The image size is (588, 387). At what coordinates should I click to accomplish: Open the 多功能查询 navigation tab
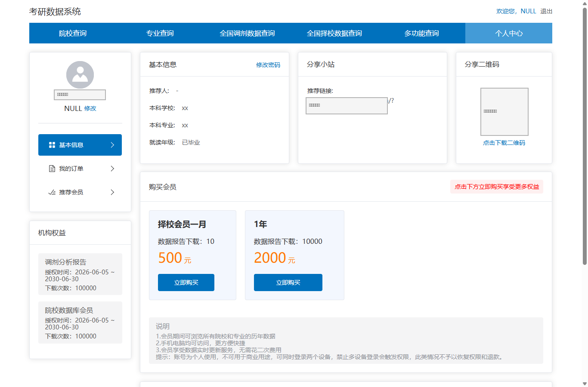(x=421, y=33)
